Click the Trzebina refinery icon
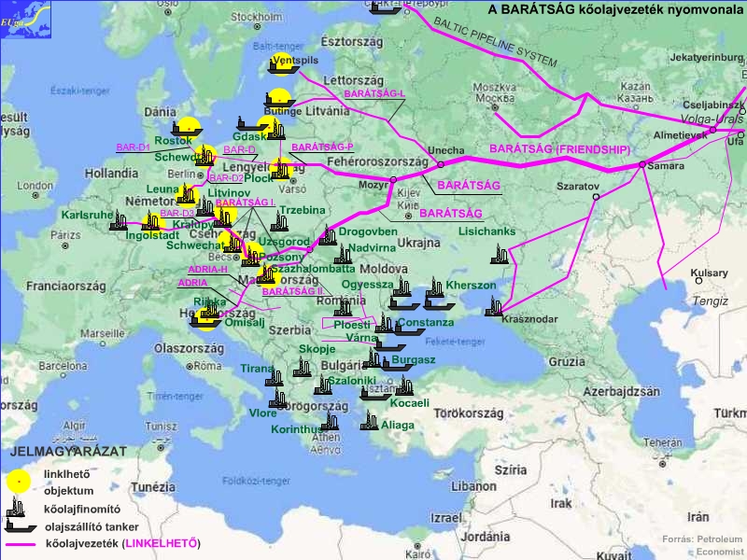 pyautogui.click(x=278, y=222)
